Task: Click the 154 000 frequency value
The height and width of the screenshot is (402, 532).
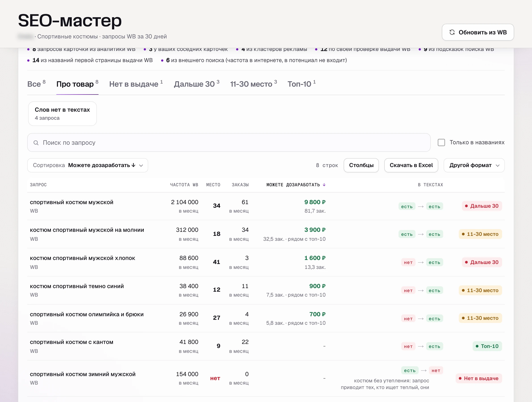Action: pos(187,374)
